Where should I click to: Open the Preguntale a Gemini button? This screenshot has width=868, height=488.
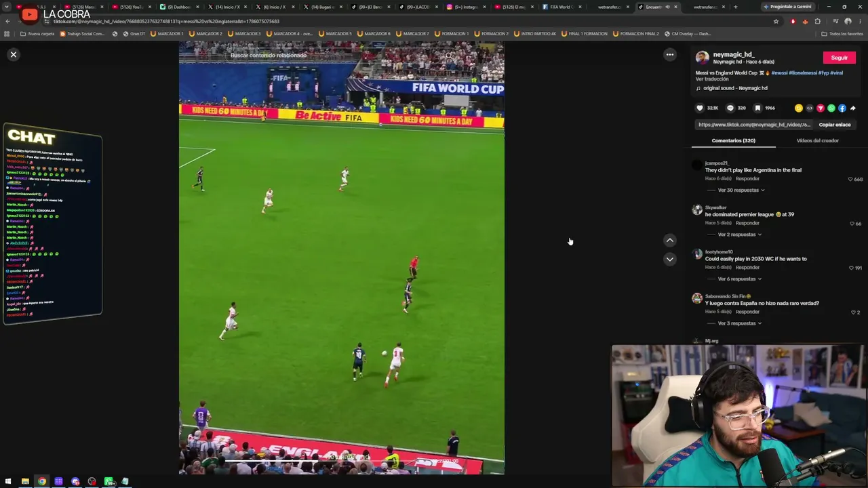pos(787,7)
